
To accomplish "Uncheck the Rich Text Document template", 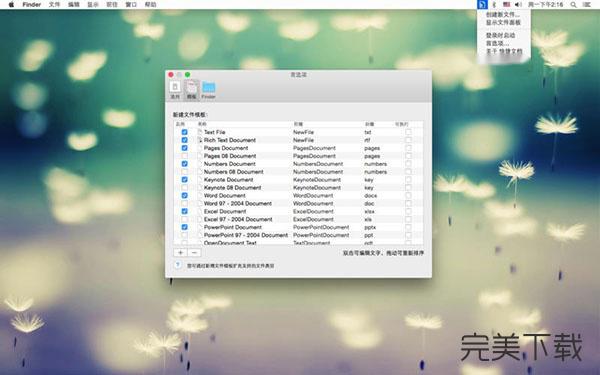I will click(184, 140).
